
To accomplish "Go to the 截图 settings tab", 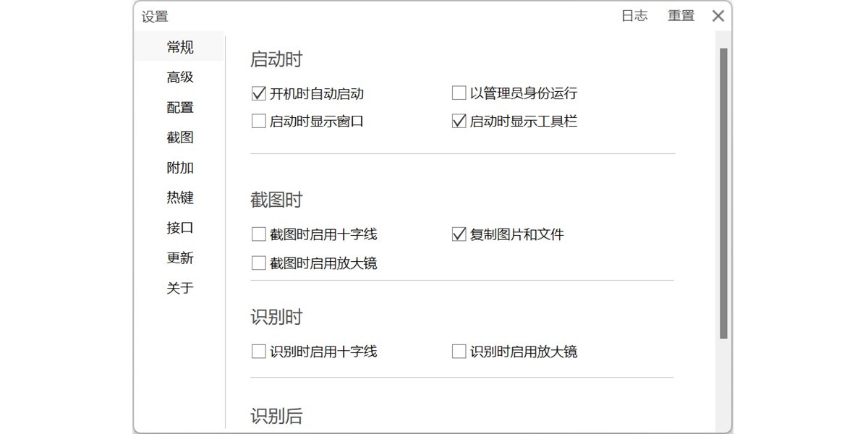I will (180, 137).
